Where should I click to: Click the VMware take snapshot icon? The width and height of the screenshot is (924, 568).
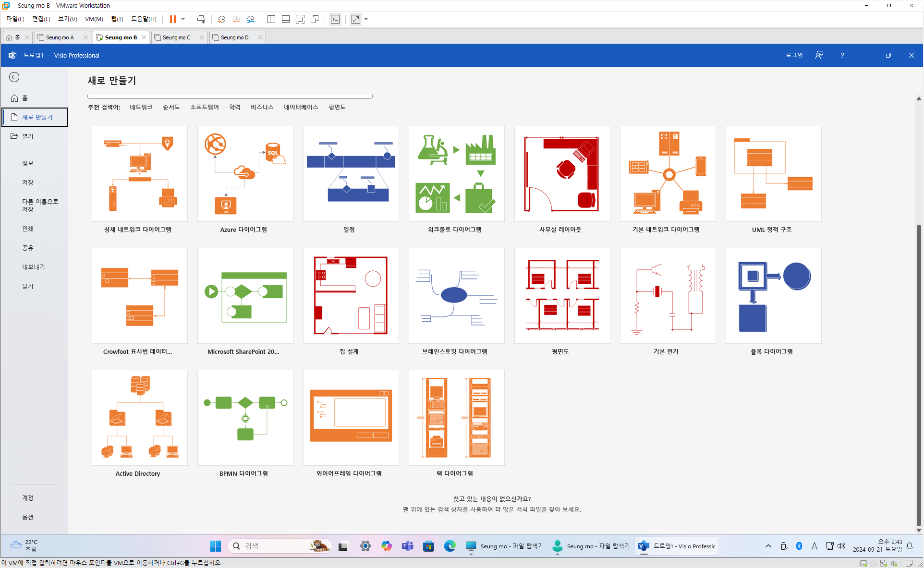pos(221,19)
